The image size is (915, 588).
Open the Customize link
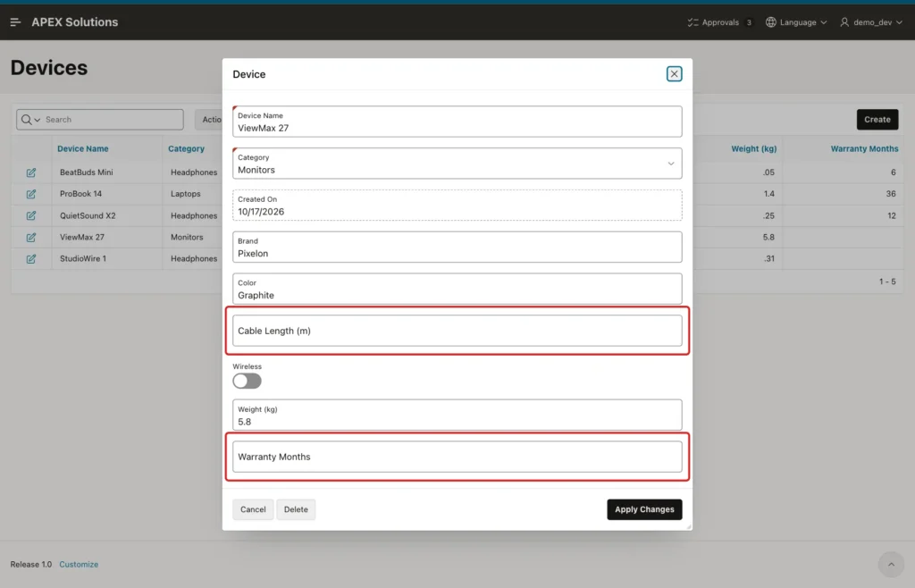(x=79, y=564)
